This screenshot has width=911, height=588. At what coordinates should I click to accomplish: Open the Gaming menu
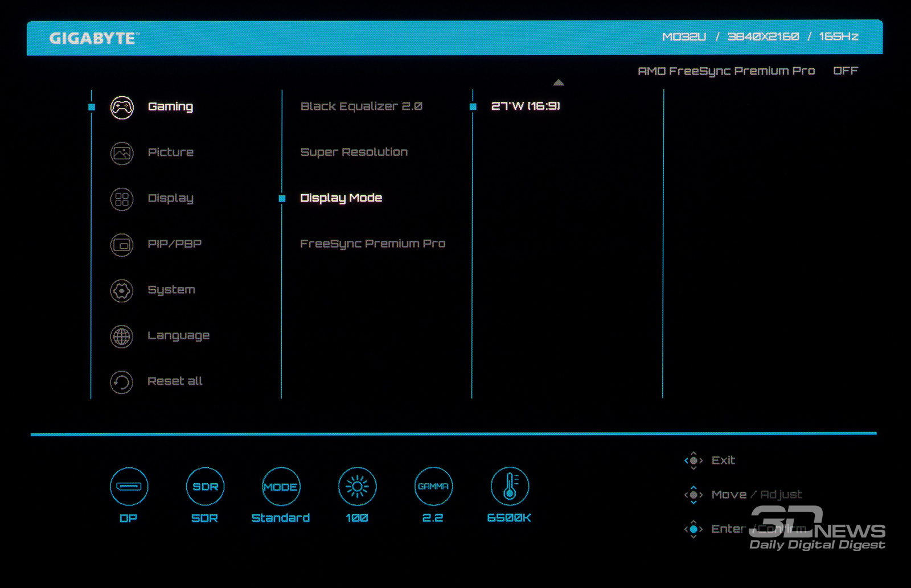tap(170, 106)
